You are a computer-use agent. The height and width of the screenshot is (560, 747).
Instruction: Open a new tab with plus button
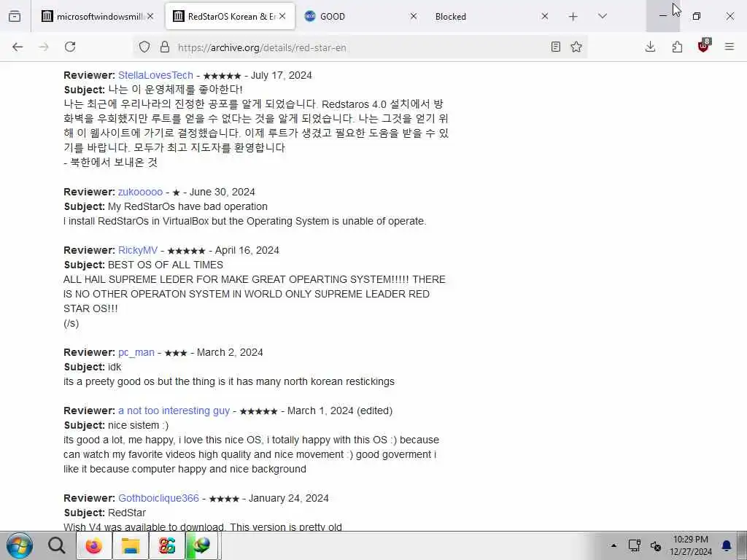coord(573,17)
